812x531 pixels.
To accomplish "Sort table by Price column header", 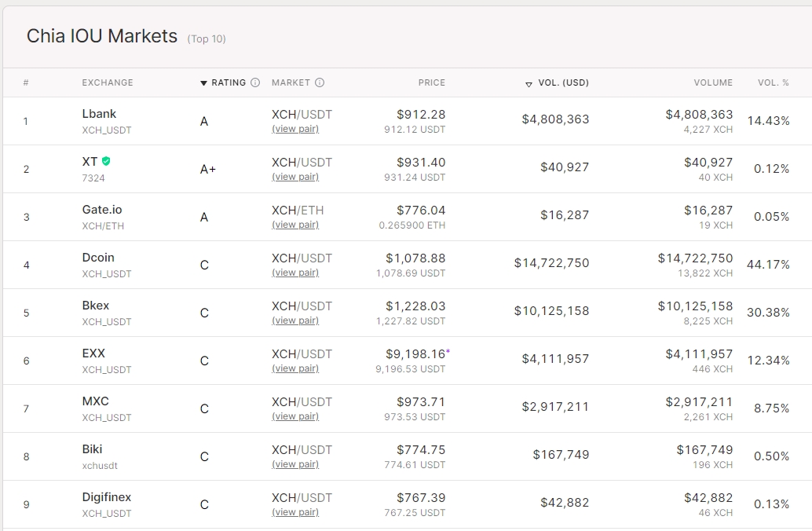I will (431, 82).
